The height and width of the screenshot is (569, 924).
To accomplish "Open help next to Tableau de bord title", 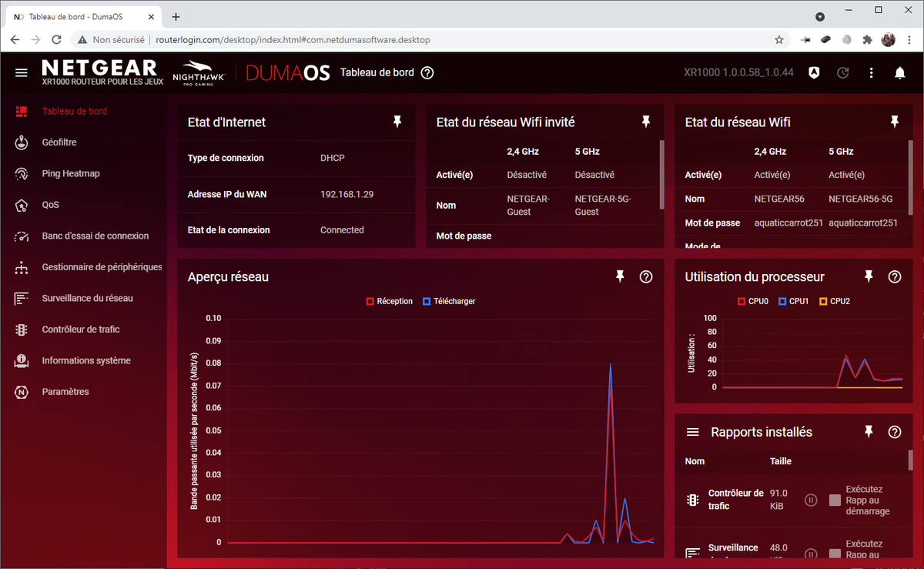I will [427, 72].
